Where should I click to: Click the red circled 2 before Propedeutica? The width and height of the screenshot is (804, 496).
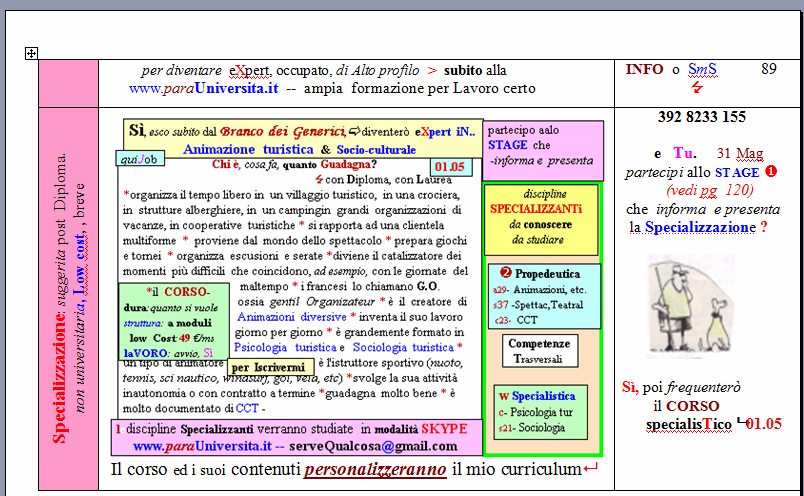coord(506,273)
